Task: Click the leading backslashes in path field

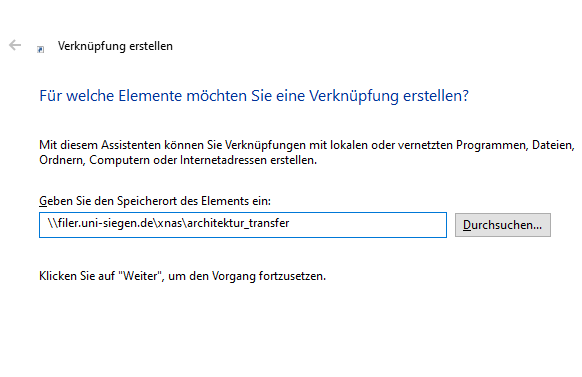Action: 52,223
